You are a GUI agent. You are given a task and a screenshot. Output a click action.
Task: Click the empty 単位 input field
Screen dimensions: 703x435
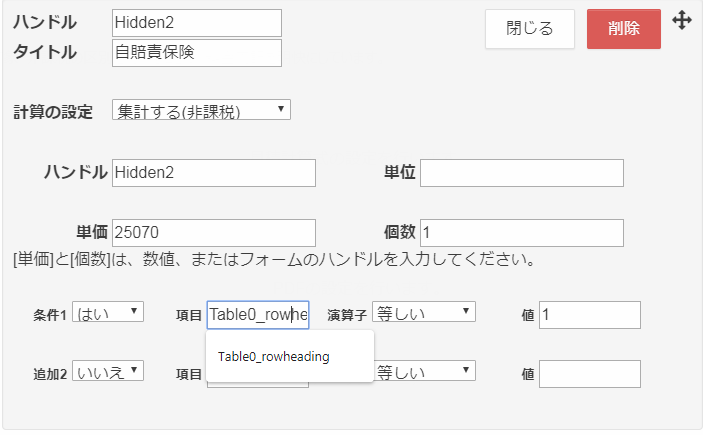pyautogui.click(x=521, y=173)
